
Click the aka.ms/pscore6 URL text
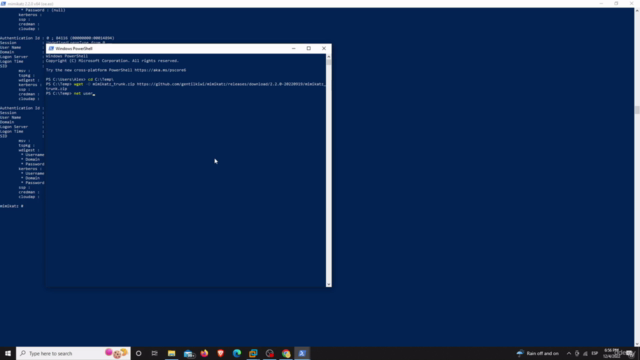160,70
